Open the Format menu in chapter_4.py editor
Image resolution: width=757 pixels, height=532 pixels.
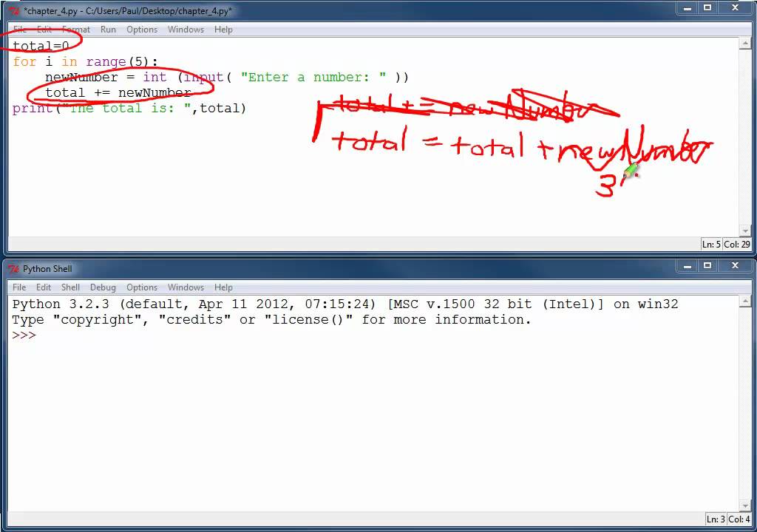[x=76, y=30]
